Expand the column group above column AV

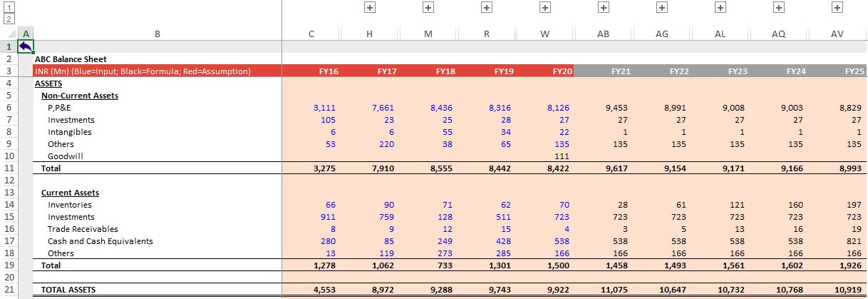(837, 7)
